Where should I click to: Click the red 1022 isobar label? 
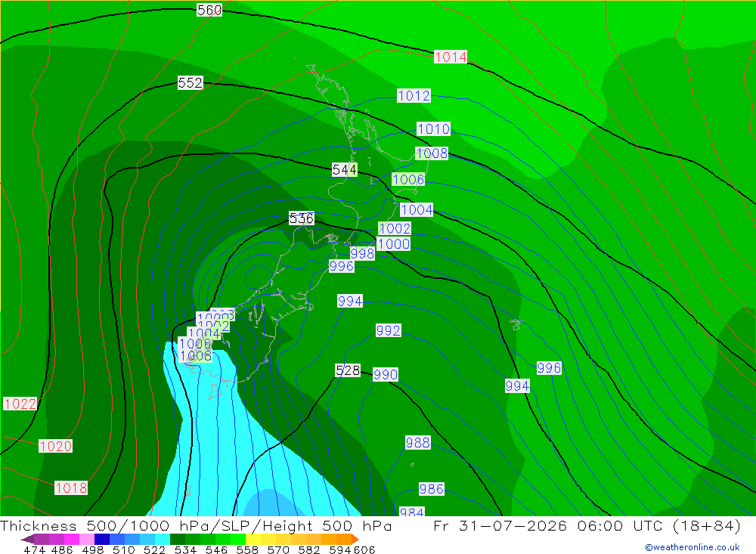20,404
